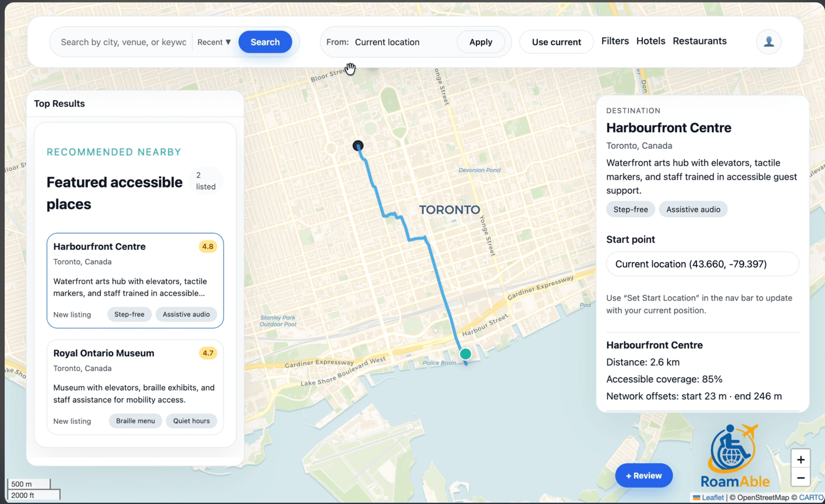
Task: Click the teal destination marker on map
Action: pyautogui.click(x=465, y=354)
